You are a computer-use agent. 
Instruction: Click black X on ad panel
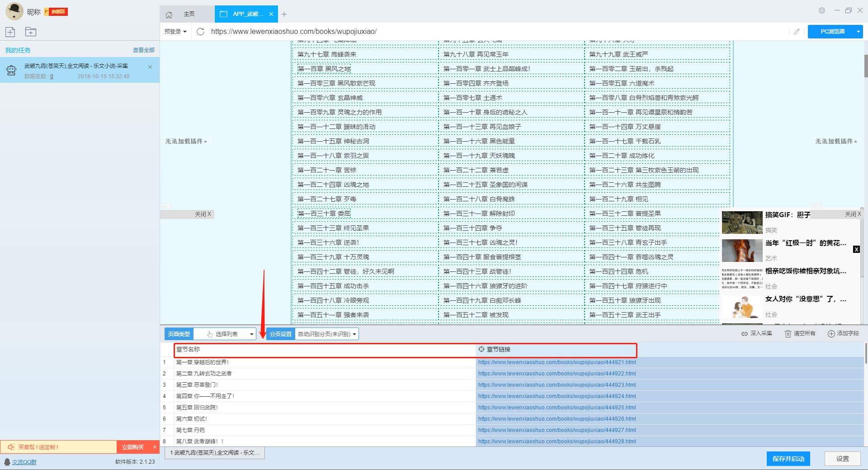point(856,249)
